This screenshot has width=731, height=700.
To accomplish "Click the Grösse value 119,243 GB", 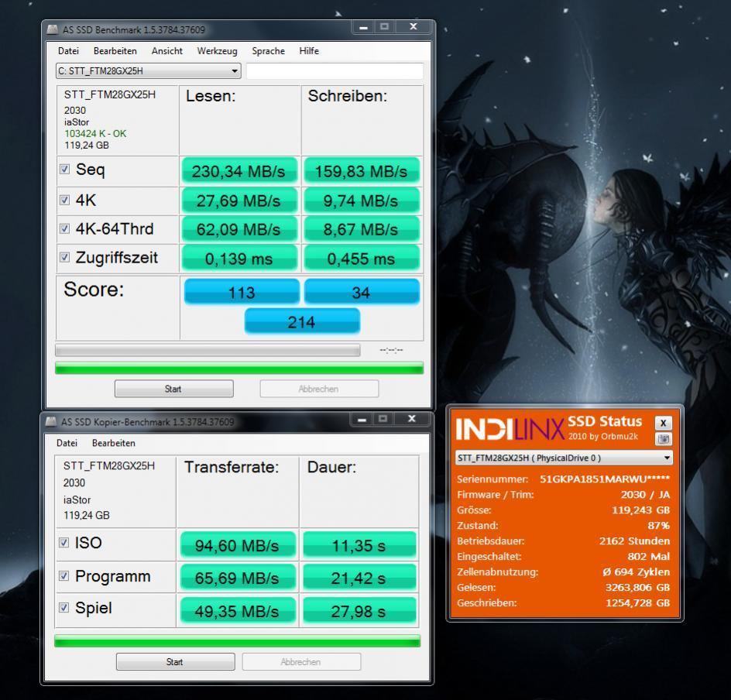I will 640,510.
